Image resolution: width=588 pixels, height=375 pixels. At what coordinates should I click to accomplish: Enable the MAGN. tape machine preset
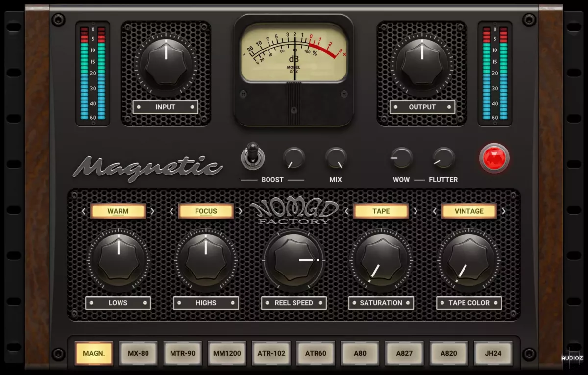coord(94,353)
